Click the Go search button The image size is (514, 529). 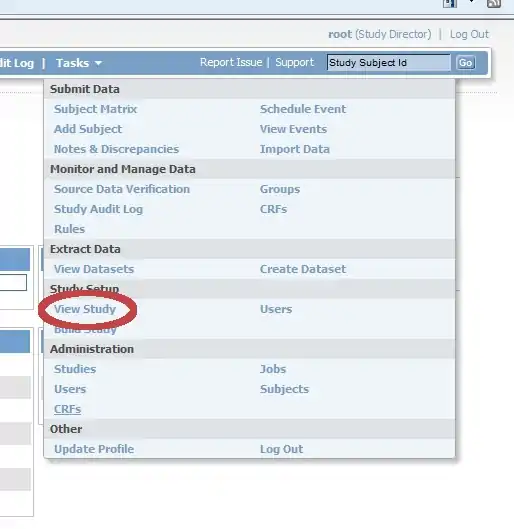465,63
